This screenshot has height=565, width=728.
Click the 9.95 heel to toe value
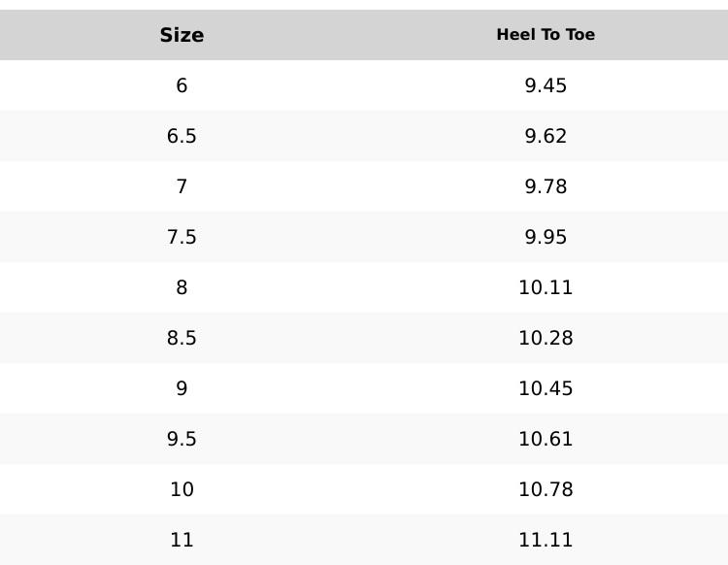546,237
